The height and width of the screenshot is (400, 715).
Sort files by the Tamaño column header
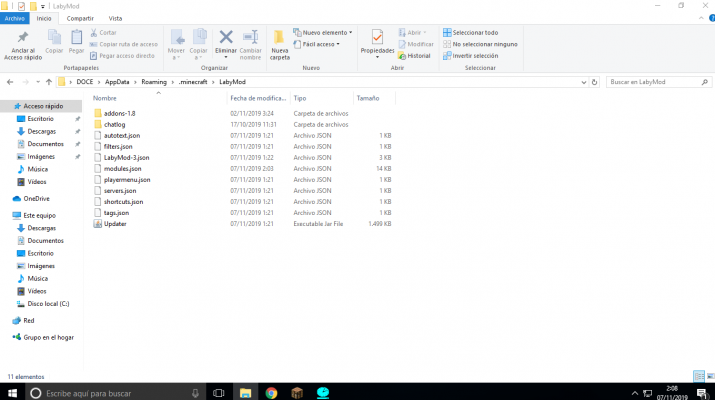pos(368,98)
